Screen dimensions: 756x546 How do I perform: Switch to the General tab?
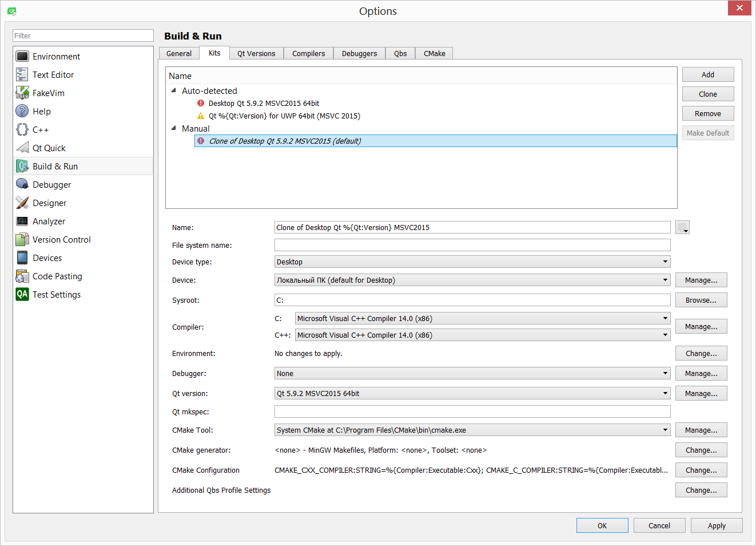tap(179, 53)
